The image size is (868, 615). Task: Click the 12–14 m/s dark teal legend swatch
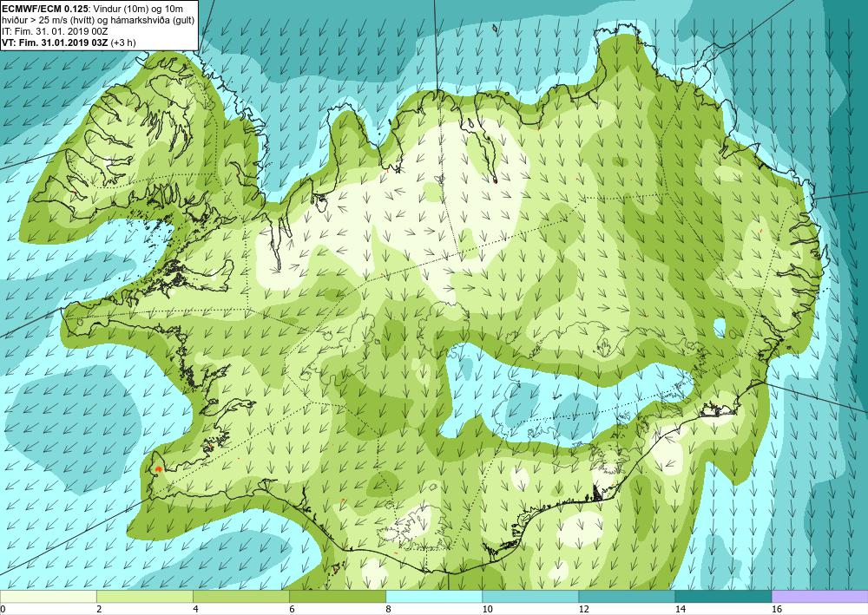(627, 596)
